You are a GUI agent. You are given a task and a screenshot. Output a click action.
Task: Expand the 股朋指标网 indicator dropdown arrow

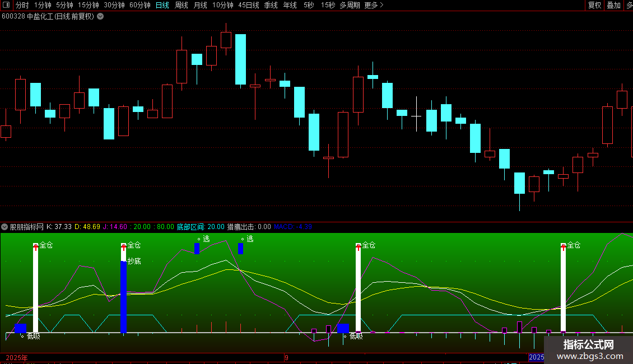pos(4,227)
